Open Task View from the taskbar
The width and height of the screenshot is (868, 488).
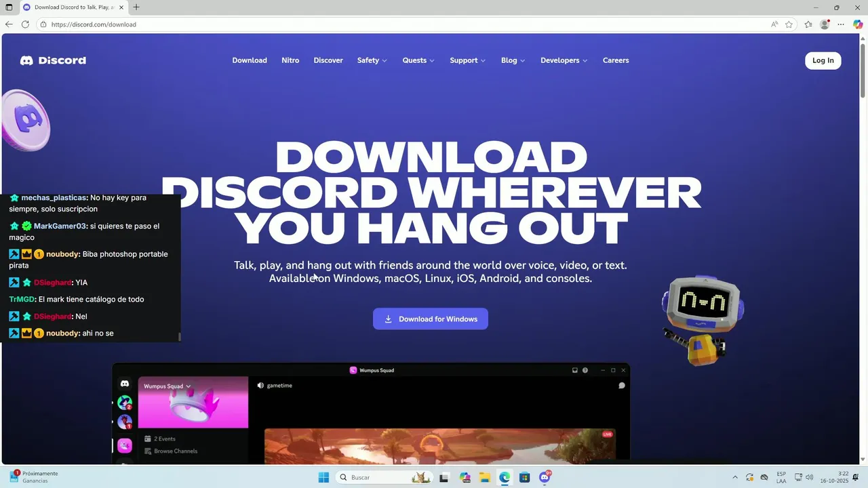[444, 478]
